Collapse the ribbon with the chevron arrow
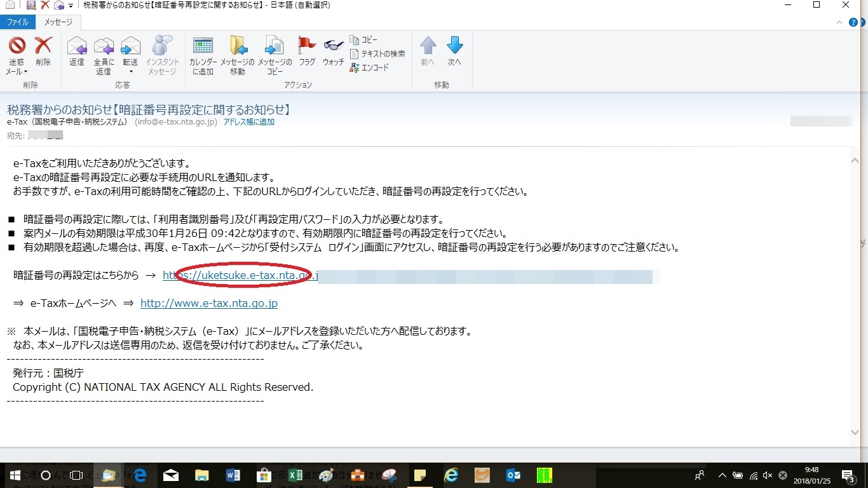Image resolution: width=868 pixels, height=488 pixels. pos(840,22)
